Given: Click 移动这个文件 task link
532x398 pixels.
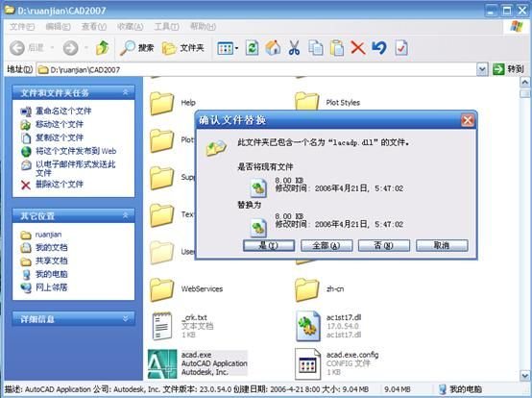Looking at the screenshot, I should [60, 124].
